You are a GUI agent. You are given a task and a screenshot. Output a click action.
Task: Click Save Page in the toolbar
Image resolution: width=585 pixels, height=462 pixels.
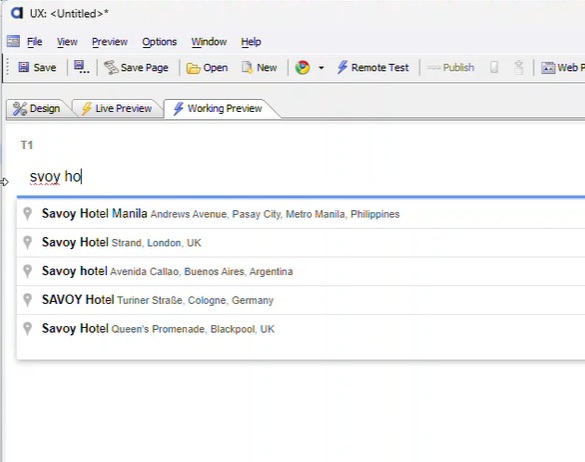[136, 68]
